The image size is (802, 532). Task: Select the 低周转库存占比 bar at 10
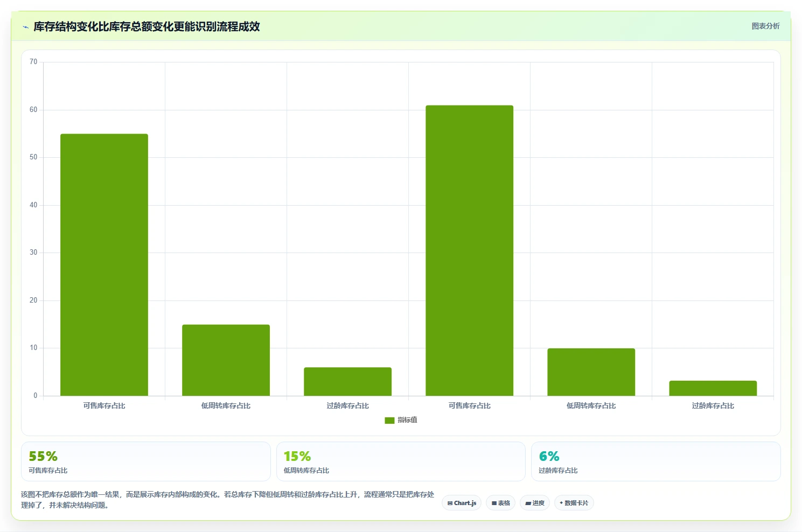(x=591, y=372)
